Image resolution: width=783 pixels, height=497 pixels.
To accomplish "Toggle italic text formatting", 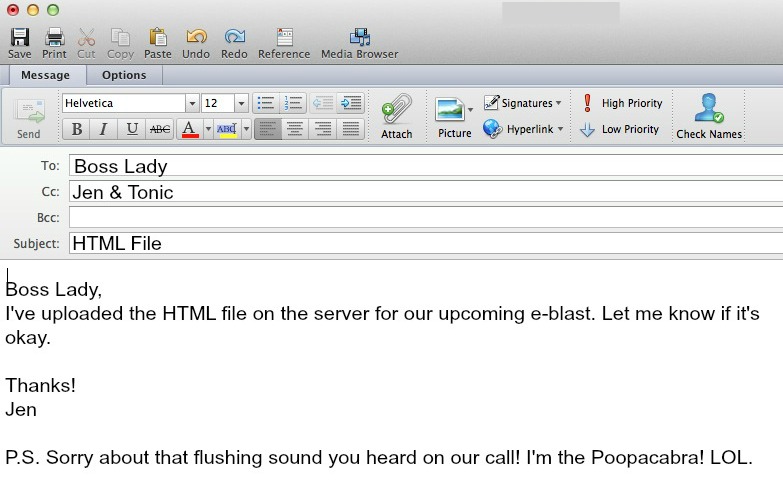I will click(x=103, y=129).
